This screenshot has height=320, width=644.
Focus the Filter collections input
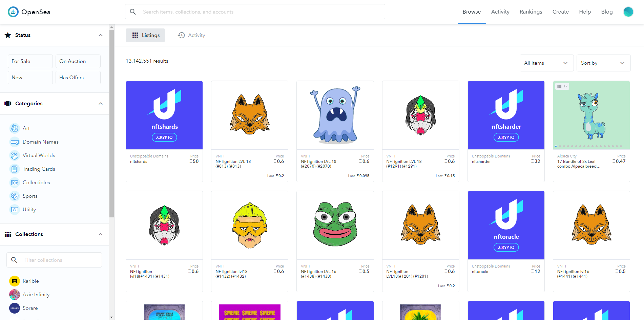[54, 260]
